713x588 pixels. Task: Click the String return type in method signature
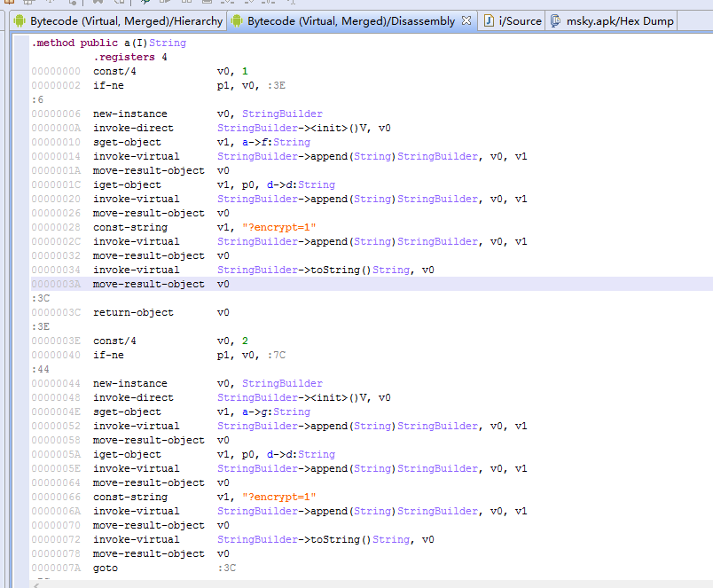[168, 43]
